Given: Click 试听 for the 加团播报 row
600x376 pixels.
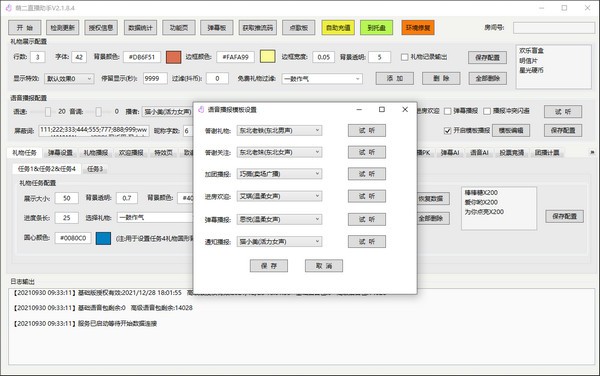Looking at the screenshot, I should (367, 174).
